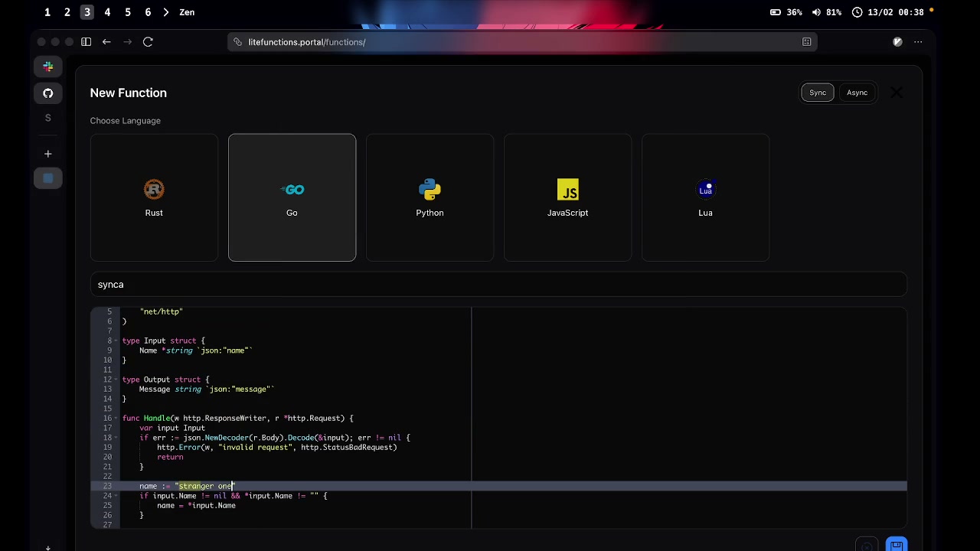The height and width of the screenshot is (551, 980).
Task: Choose the Rust language card
Action: pyautogui.click(x=154, y=197)
